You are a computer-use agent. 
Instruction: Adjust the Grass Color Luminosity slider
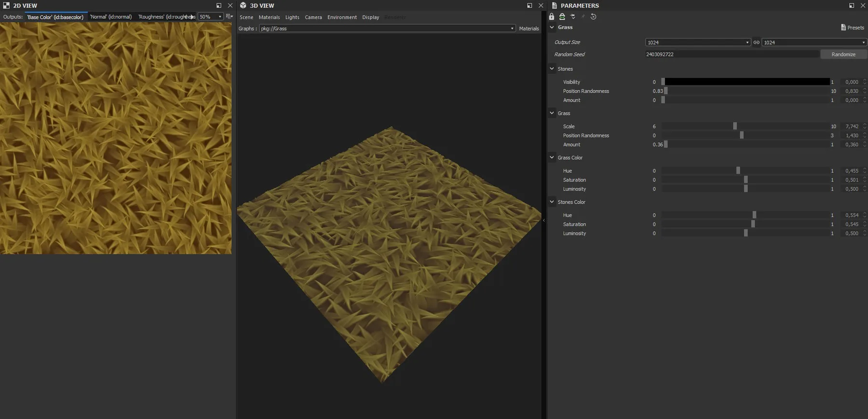[x=746, y=189]
